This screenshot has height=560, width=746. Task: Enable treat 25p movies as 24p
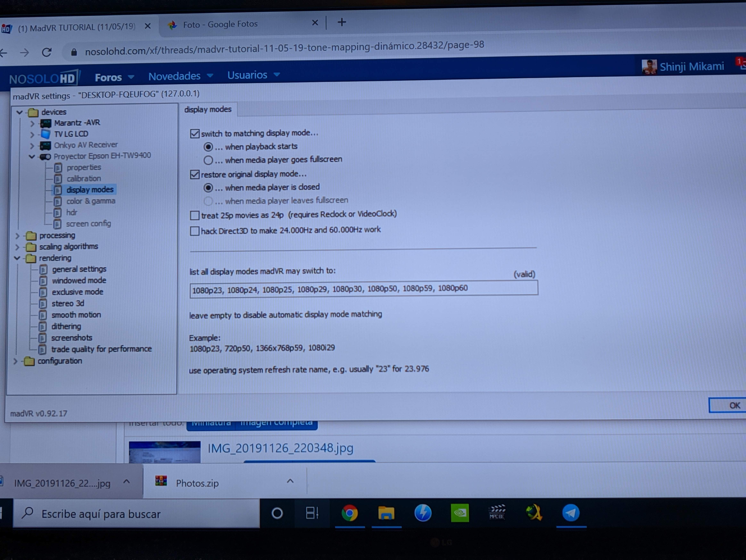pyautogui.click(x=195, y=215)
